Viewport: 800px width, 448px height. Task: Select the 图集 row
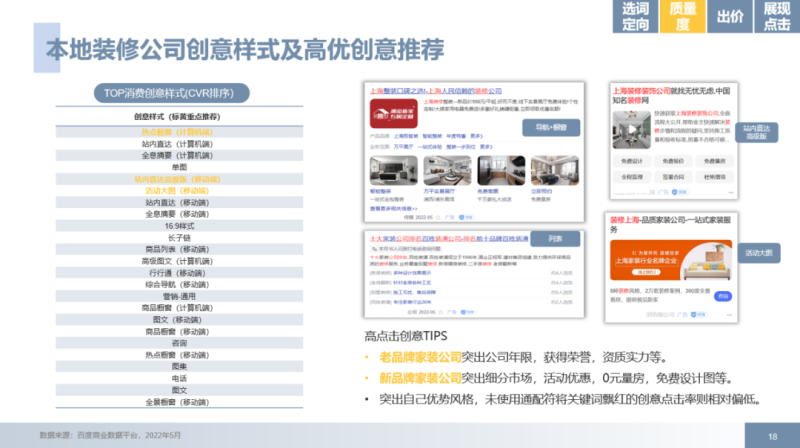pos(179,366)
